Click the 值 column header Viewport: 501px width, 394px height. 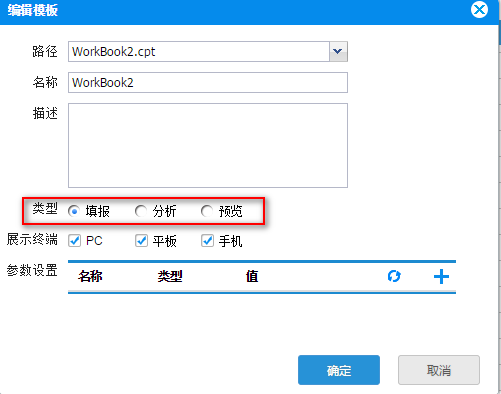point(252,276)
